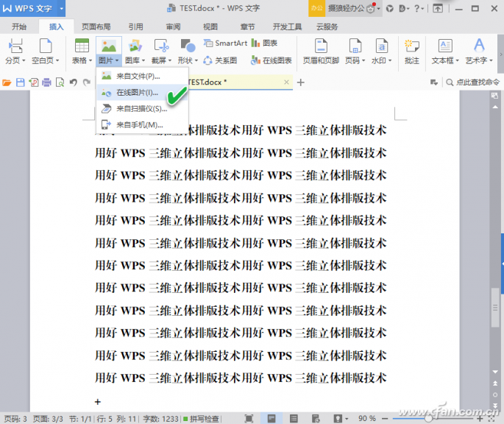The height and width of the screenshot is (424, 504).
Task: Click the 页码 page number icon
Action: (x=355, y=46)
